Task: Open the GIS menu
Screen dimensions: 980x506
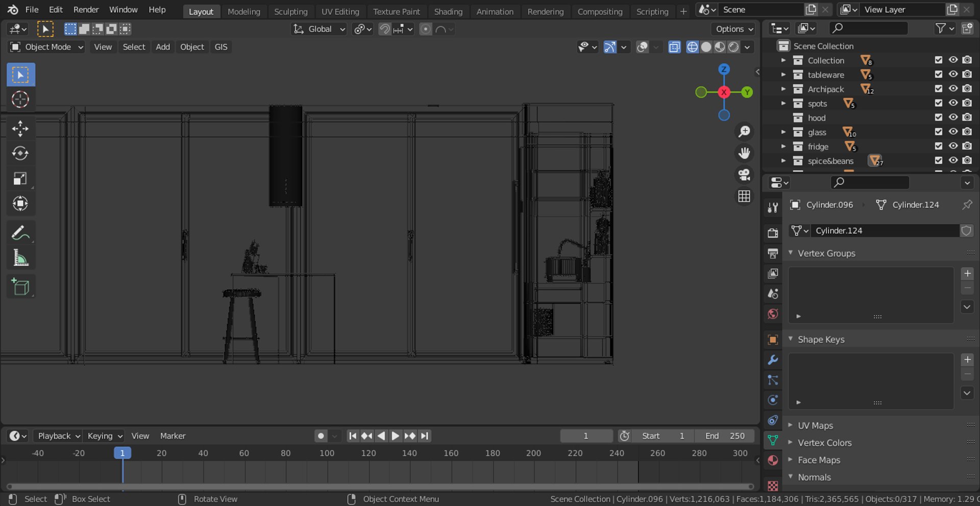Action: tap(221, 47)
